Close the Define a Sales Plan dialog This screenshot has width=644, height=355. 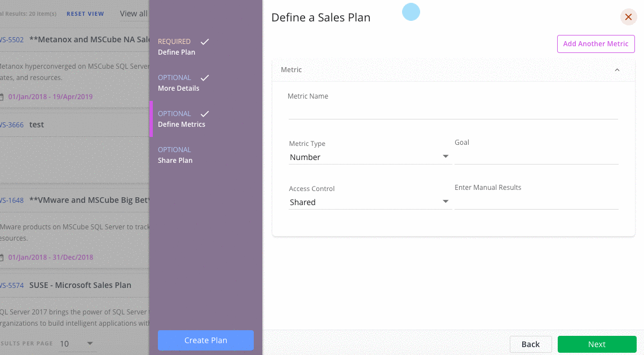click(x=628, y=17)
